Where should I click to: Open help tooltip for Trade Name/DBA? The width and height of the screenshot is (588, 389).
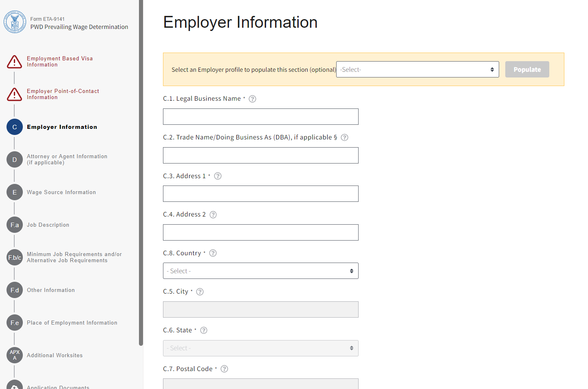pyautogui.click(x=344, y=138)
